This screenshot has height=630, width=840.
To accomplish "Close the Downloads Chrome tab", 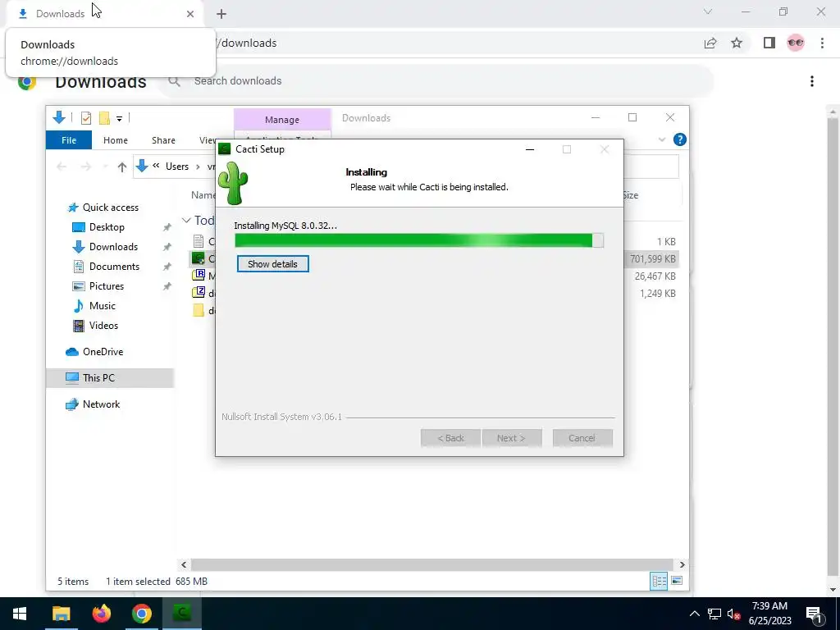I will click(x=190, y=14).
